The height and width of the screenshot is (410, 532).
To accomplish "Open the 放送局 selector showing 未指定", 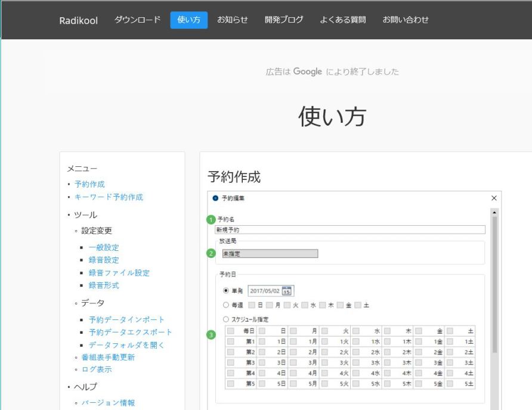I will point(270,254).
